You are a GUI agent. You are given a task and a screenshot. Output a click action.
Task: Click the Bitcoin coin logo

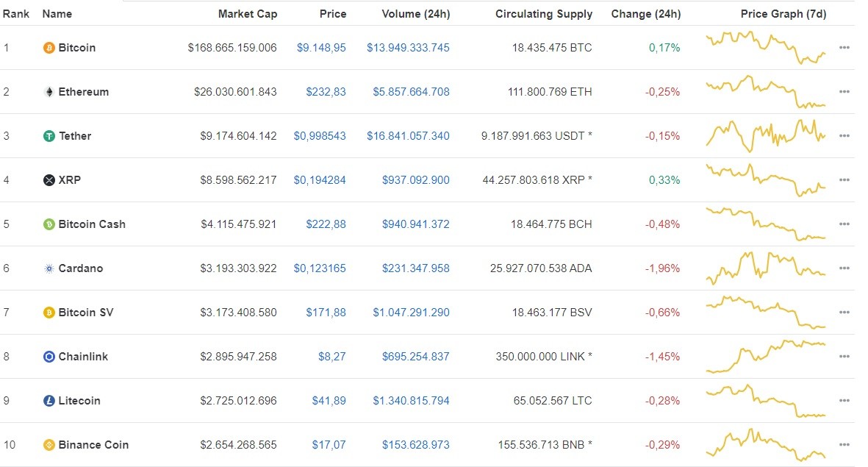pyautogui.click(x=49, y=47)
